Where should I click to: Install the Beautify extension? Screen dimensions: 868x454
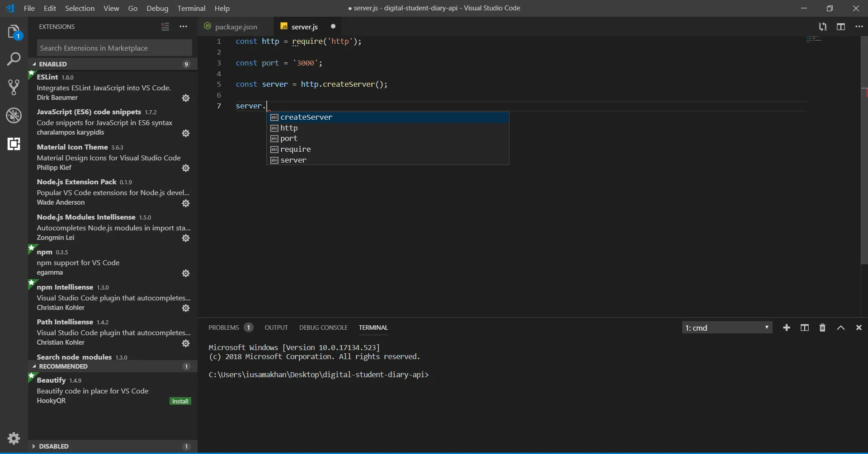click(x=180, y=401)
